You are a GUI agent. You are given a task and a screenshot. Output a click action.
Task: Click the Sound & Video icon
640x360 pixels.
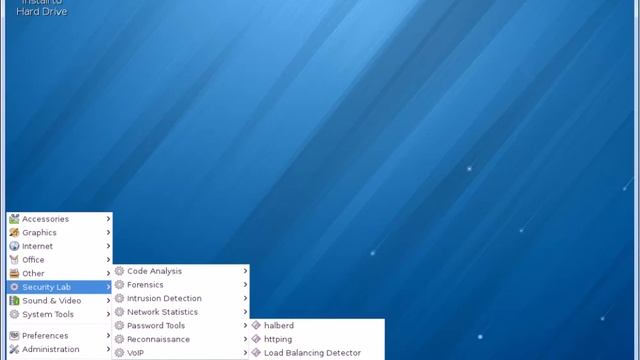pyautogui.click(x=14, y=300)
